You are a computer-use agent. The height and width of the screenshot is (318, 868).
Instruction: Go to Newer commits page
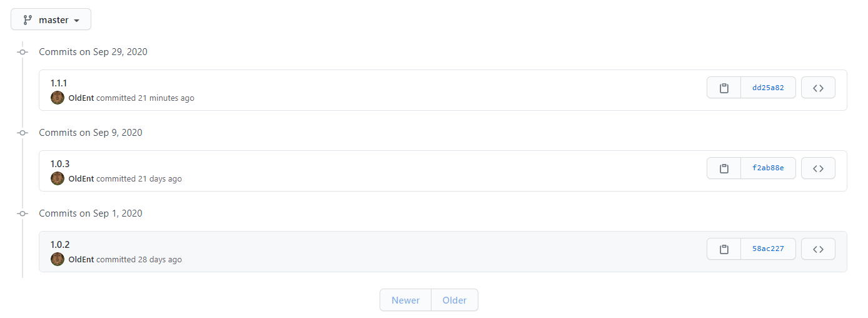(405, 300)
